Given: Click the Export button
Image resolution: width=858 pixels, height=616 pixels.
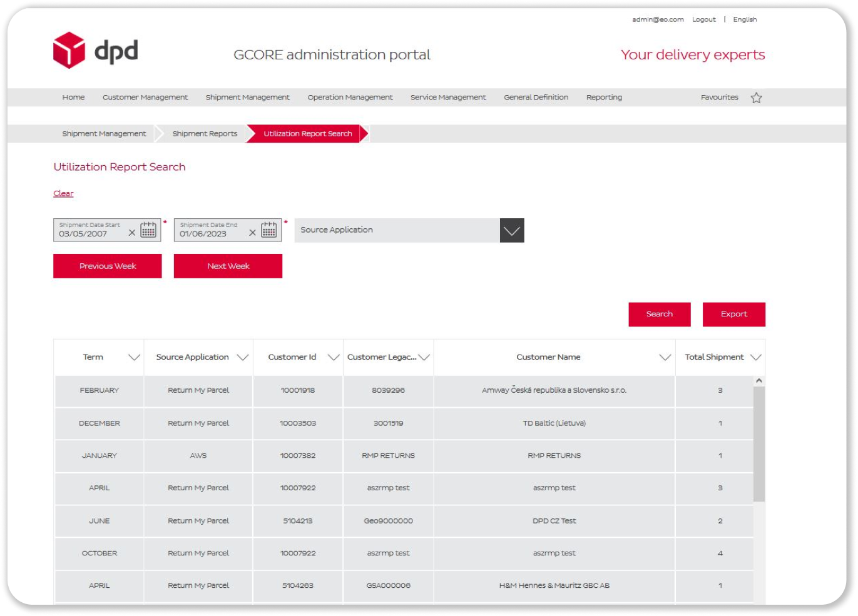Looking at the screenshot, I should click(x=733, y=314).
